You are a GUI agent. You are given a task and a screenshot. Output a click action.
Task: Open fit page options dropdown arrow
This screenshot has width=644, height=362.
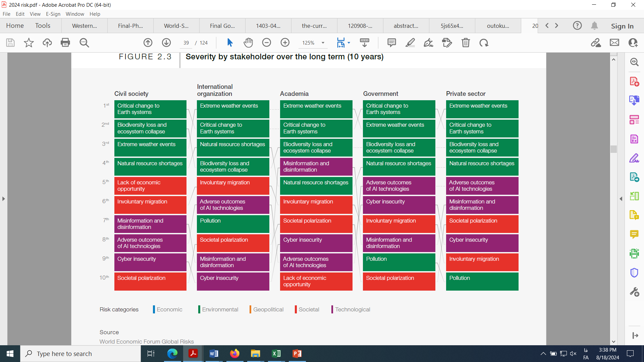(349, 43)
